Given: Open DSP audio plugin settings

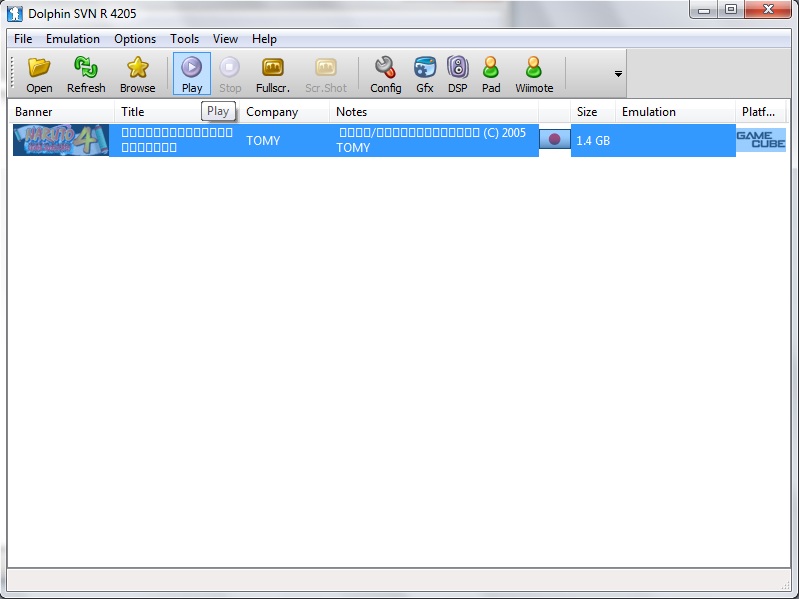Looking at the screenshot, I should point(458,74).
